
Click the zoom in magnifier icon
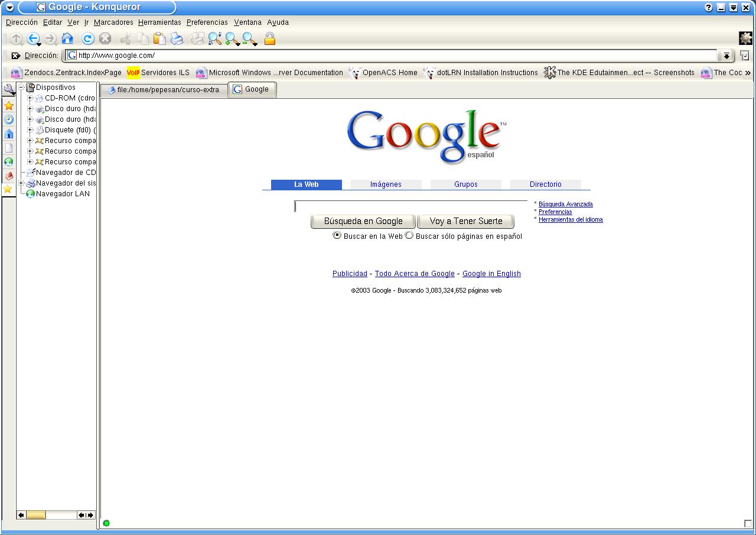click(232, 39)
